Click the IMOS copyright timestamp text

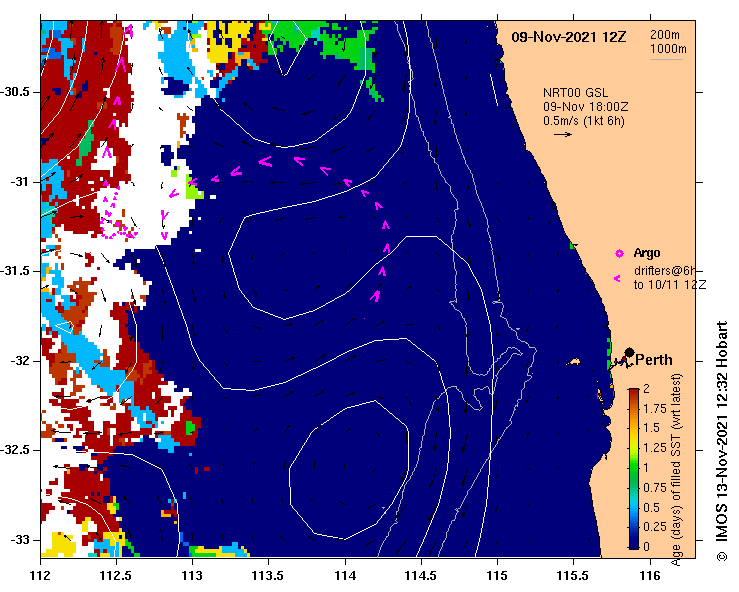[x=722, y=441]
